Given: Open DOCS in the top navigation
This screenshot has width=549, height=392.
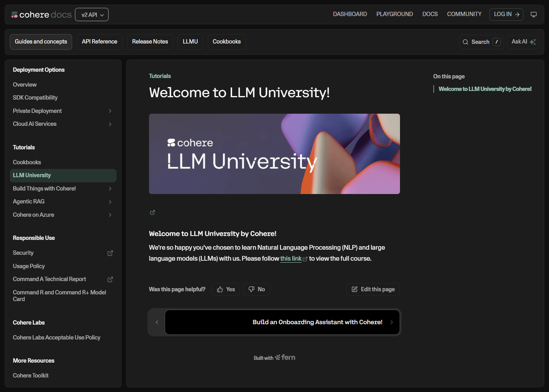Looking at the screenshot, I should tap(430, 14).
